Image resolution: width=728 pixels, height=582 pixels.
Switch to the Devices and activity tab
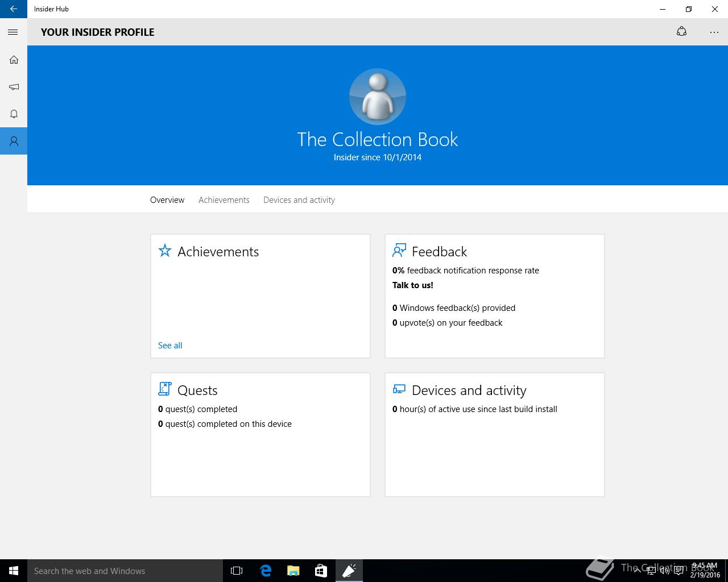[x=299, y=200]
